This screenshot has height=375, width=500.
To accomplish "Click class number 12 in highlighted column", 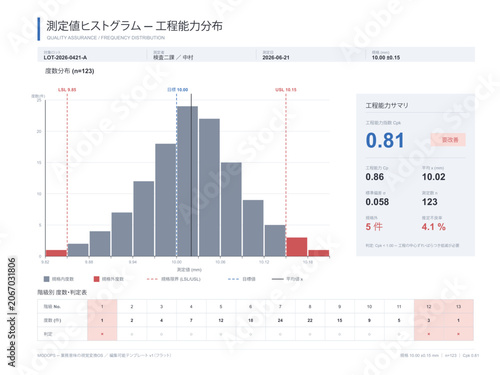I will click(429, 306).
